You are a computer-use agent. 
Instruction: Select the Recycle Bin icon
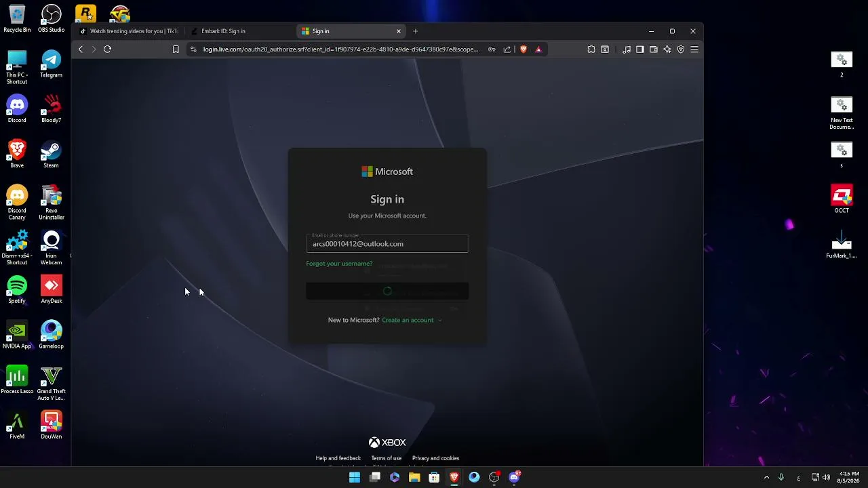(17, 18)
